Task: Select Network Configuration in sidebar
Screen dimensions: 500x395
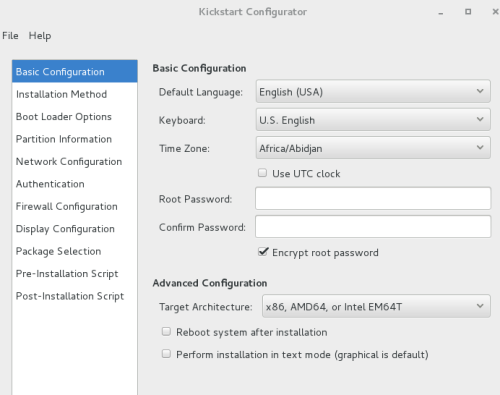Action: point(75,162)
